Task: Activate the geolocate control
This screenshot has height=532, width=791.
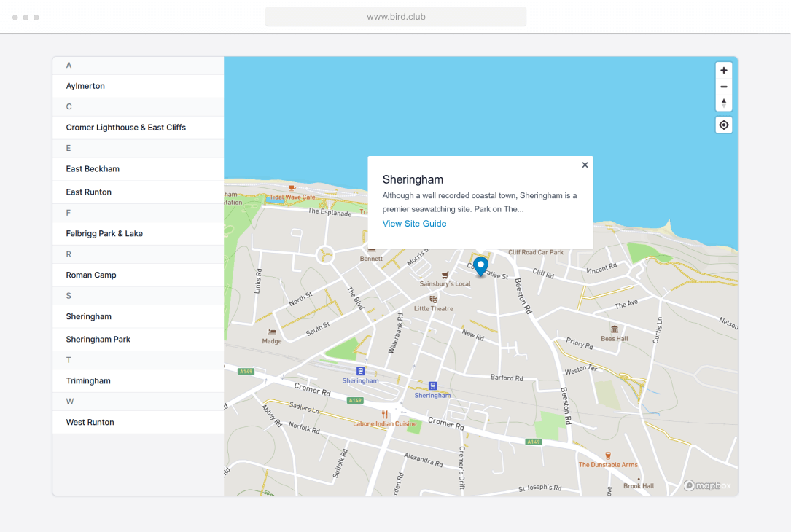Action: [x=723, y=125]
